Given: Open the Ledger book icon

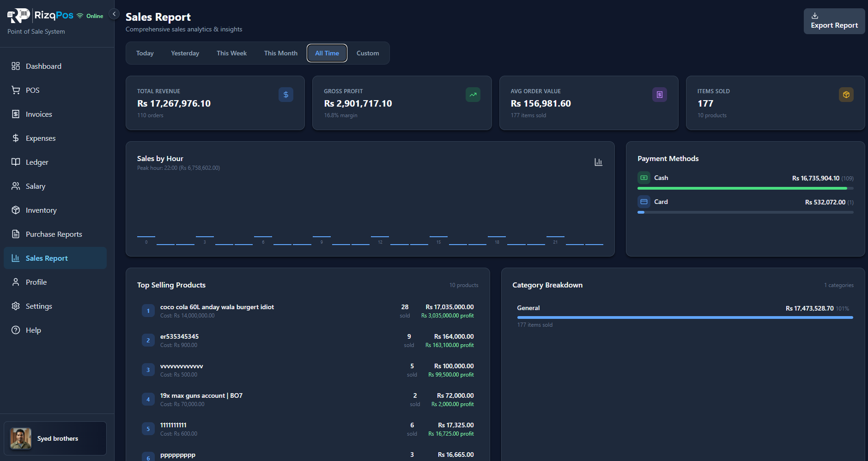Looking at the screenshot, I should [x=15, y=162].
